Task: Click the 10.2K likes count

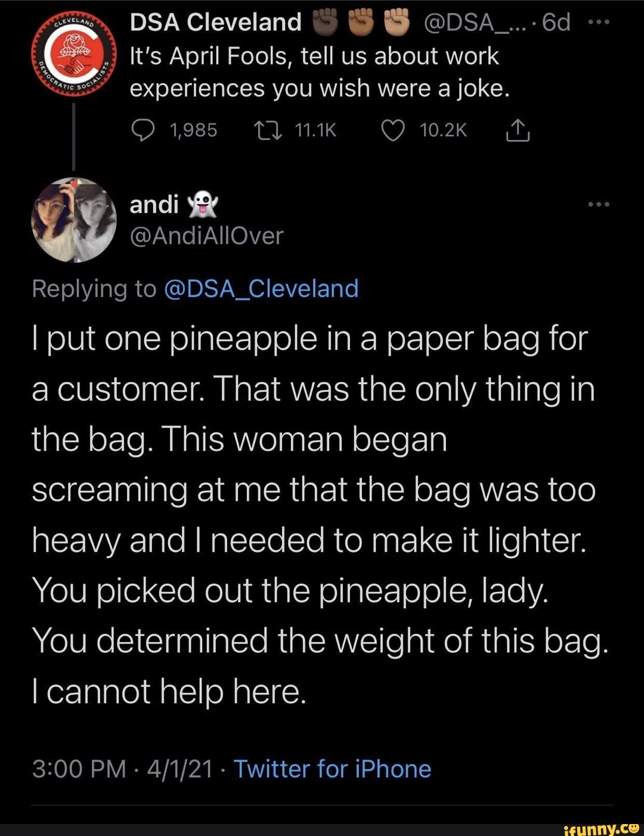Action: point(443,131)
